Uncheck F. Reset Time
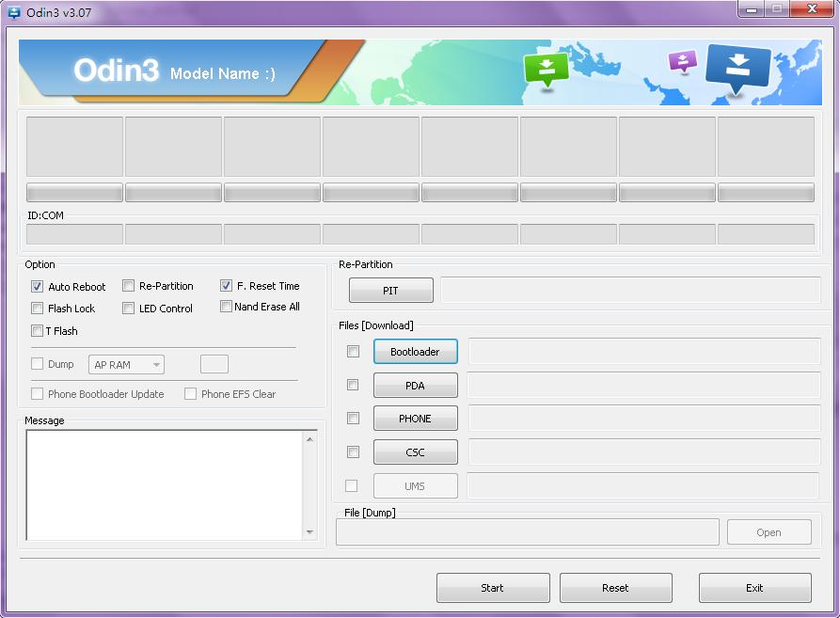This screenshot has height=618, width=840. point(226,286)
